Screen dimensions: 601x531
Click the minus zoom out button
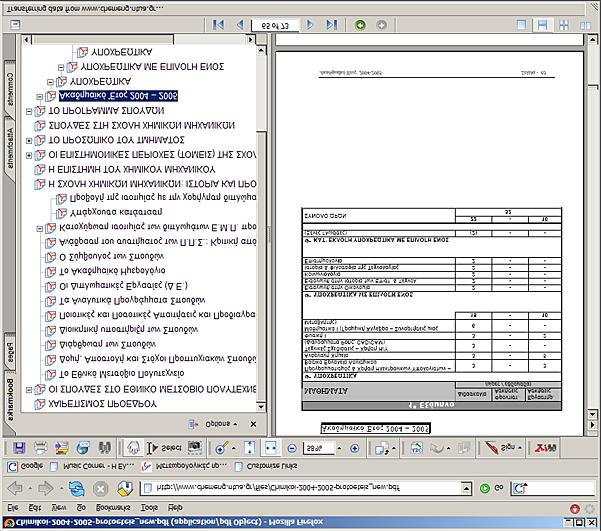pyautogui.click(x=292, y=448)
